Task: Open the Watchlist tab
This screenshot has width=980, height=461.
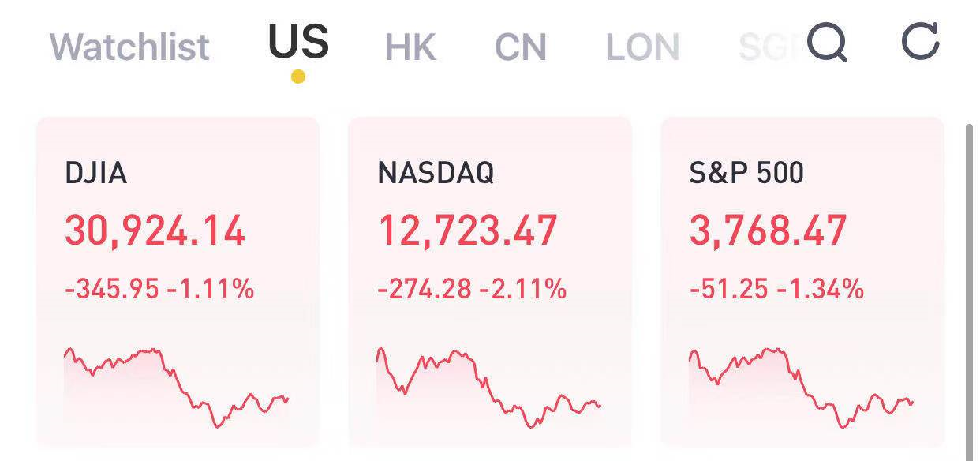Action: click(129, 47)
